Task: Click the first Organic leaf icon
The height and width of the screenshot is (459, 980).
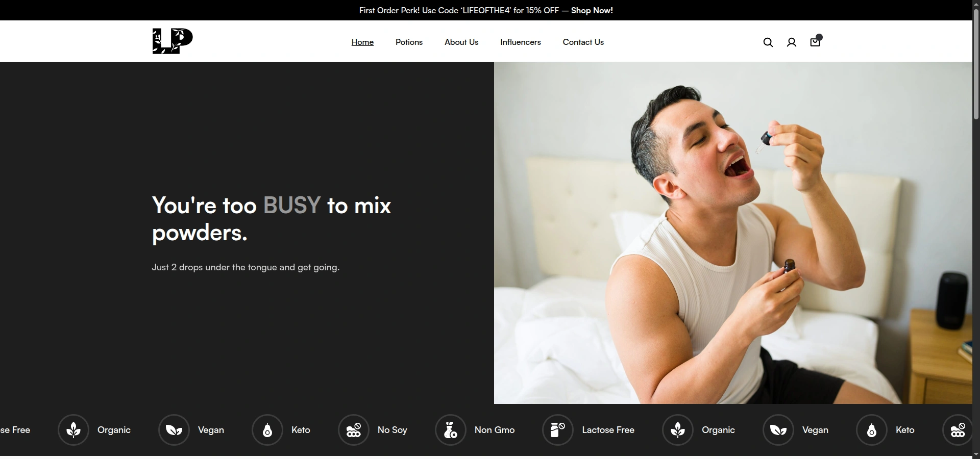Action: tap(73, 430)
